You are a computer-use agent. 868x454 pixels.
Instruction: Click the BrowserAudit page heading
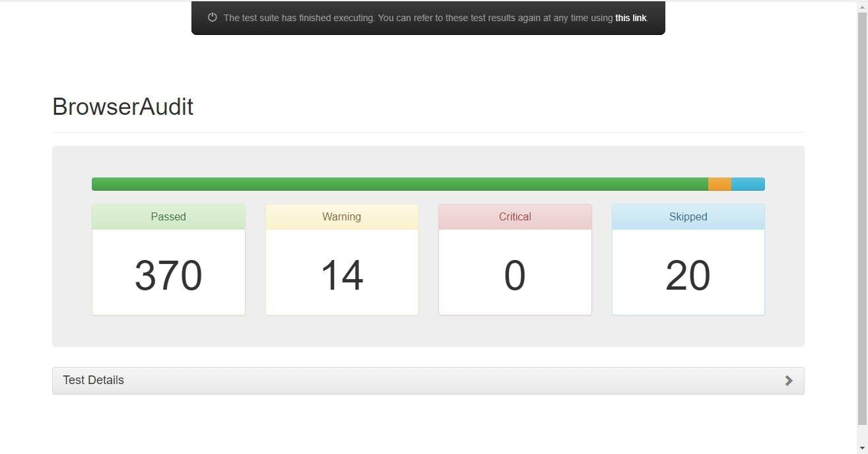point(123,107)
